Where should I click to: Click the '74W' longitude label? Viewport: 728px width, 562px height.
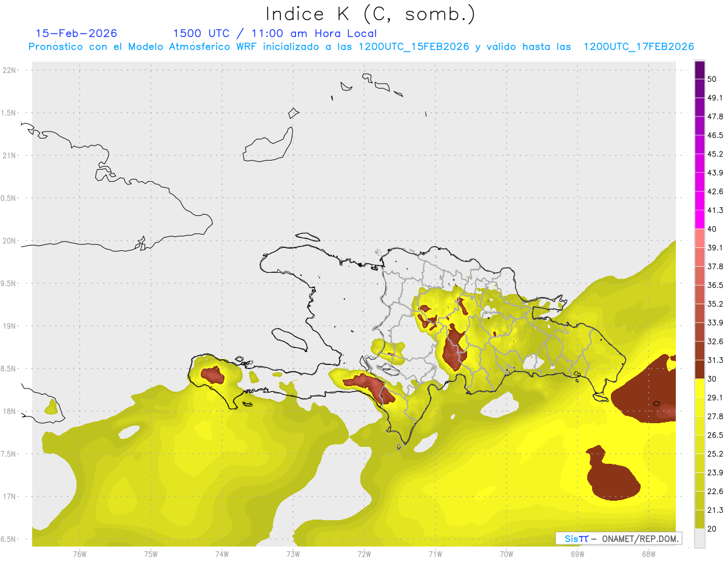pos(221,555)
